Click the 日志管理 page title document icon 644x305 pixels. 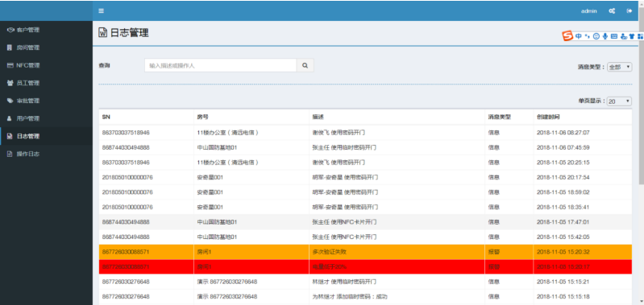[102, 33]
